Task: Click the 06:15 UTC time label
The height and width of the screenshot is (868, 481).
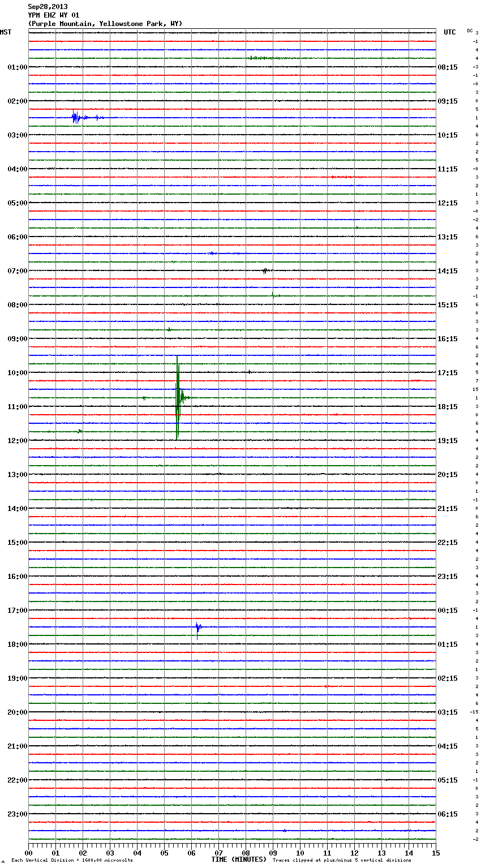Action: [x=448, y=814]
